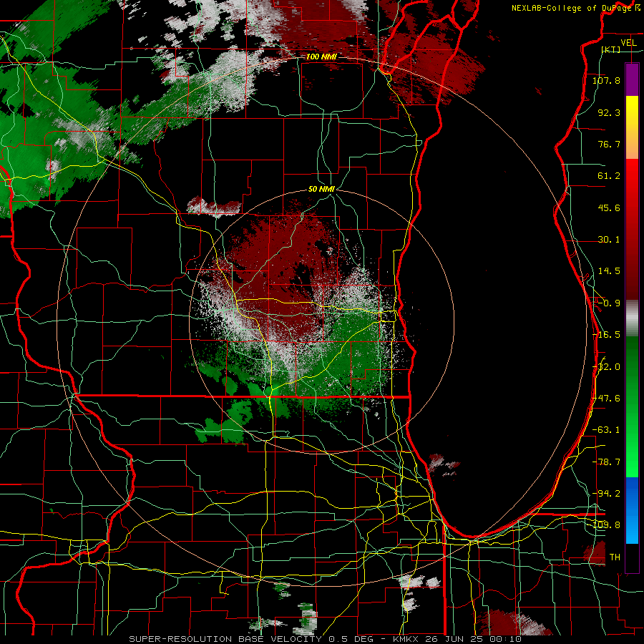Screen dimensions: 644x644
Task: Click the -94.2 legend value
Action: 606,493
